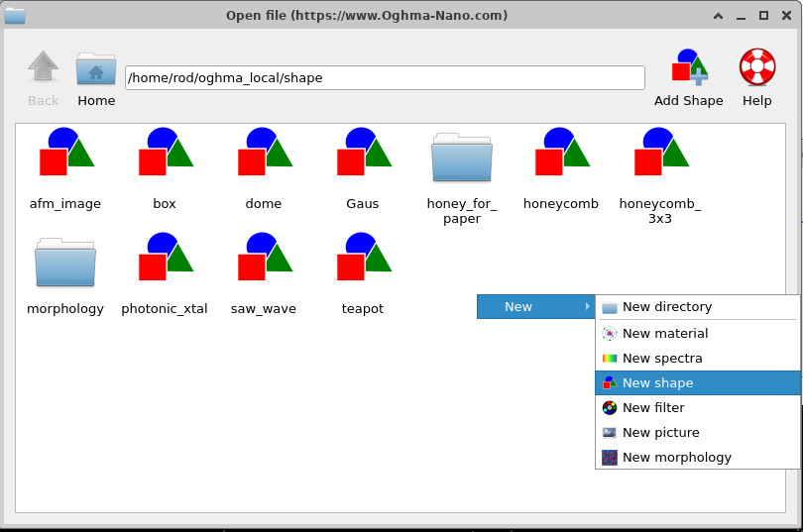This screenshot has width=803, height=532.
Task: Click the box file name label
Action: point(165,204)
